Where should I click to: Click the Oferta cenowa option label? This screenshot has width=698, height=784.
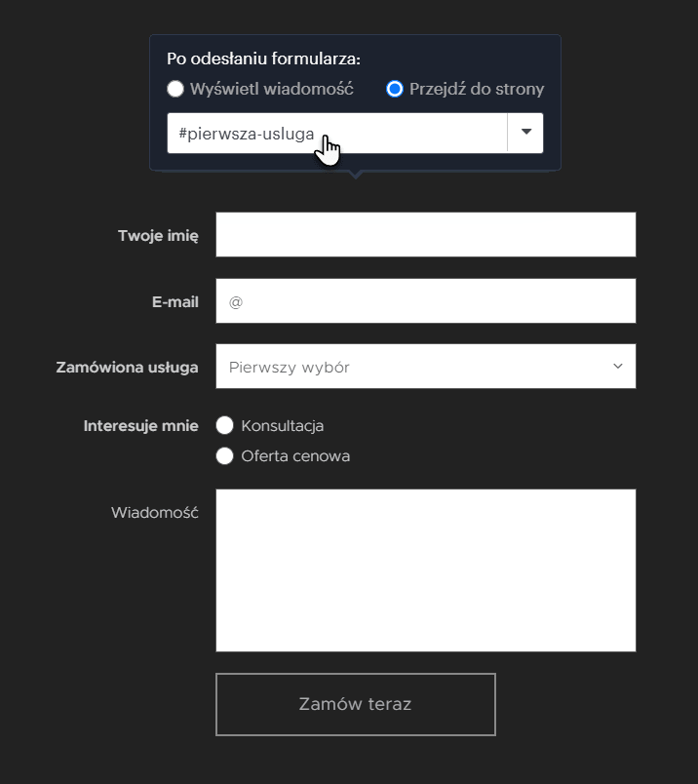[x=295, y=456]
